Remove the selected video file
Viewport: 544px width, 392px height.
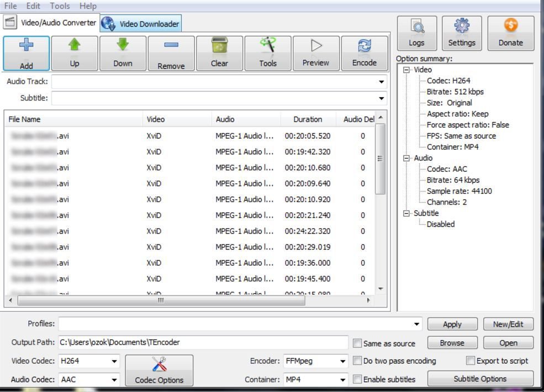(171, 52)
